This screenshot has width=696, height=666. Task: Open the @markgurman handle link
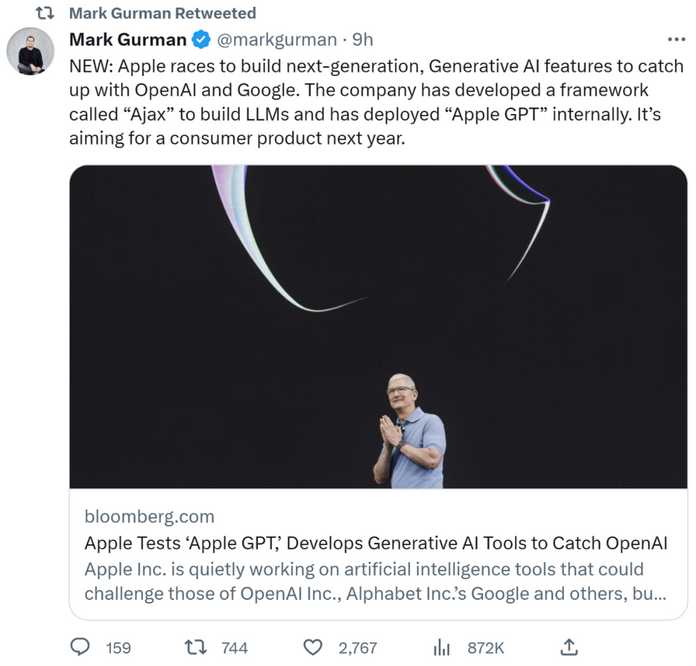tap(277, 40)
